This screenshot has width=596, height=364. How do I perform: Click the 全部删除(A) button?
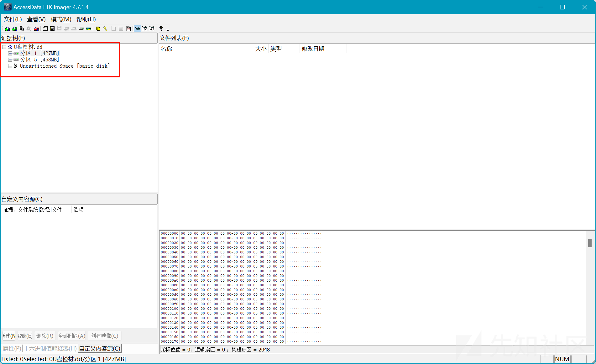pos(72,336)
